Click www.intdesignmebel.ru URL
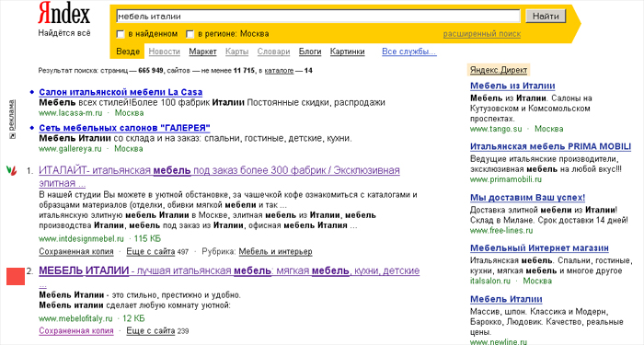This screenshot has width=644, height=345. coord(81,238)
